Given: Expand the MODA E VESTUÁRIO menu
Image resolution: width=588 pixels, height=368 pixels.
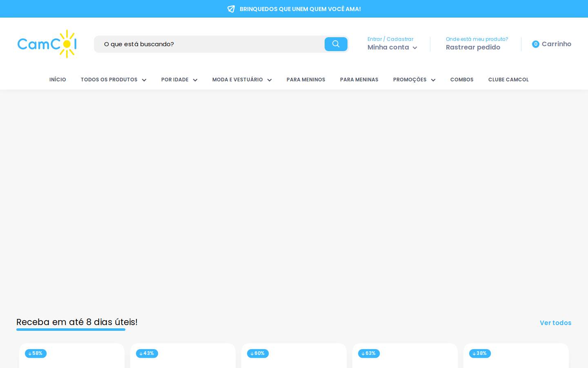Looking at the screenshot, I should (242, 80).
